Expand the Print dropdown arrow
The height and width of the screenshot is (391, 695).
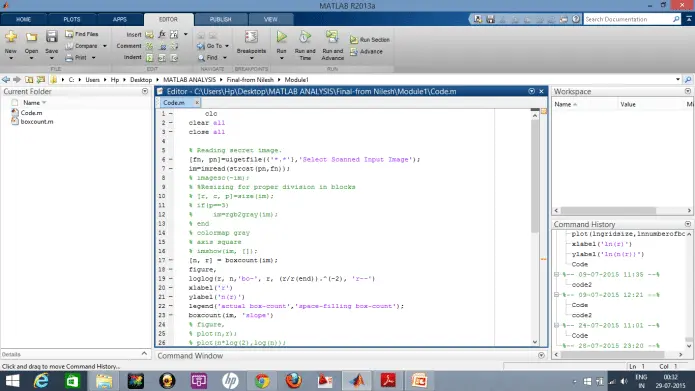point(94,58)
